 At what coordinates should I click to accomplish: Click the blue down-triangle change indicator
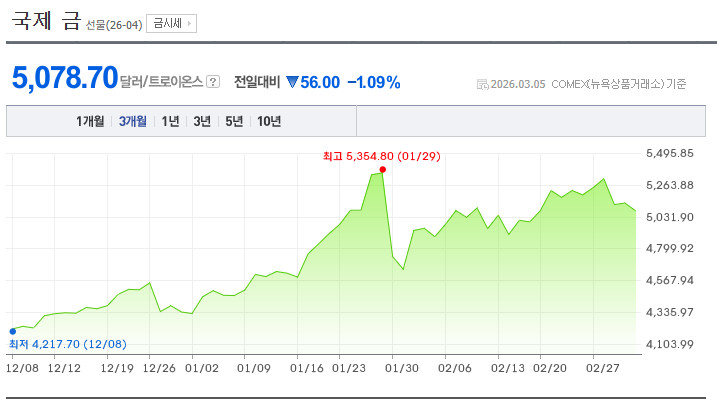(293, 82)
